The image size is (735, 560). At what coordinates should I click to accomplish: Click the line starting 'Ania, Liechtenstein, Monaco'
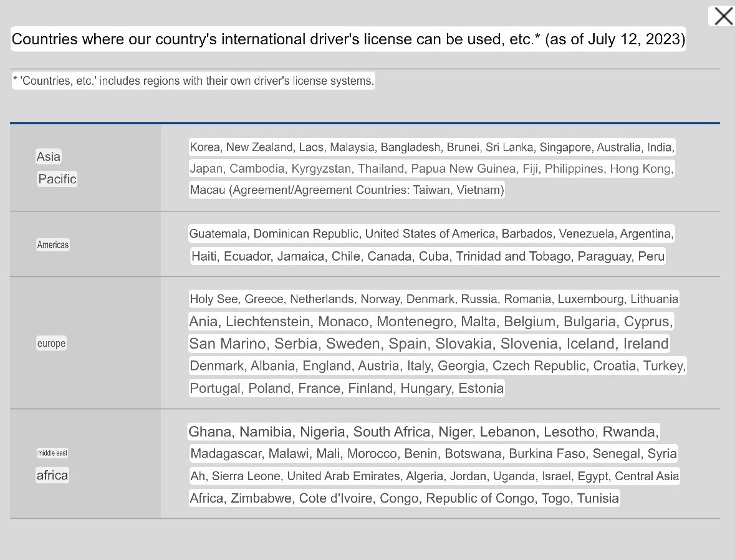pos(431,321)
